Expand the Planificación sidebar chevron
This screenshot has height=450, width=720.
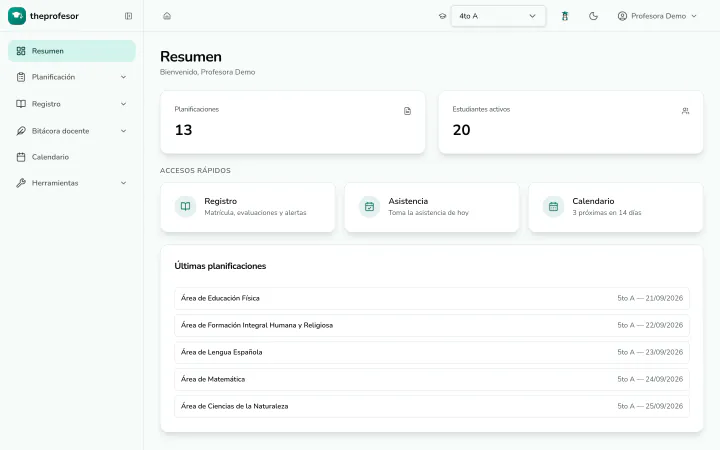coord(123,77)
